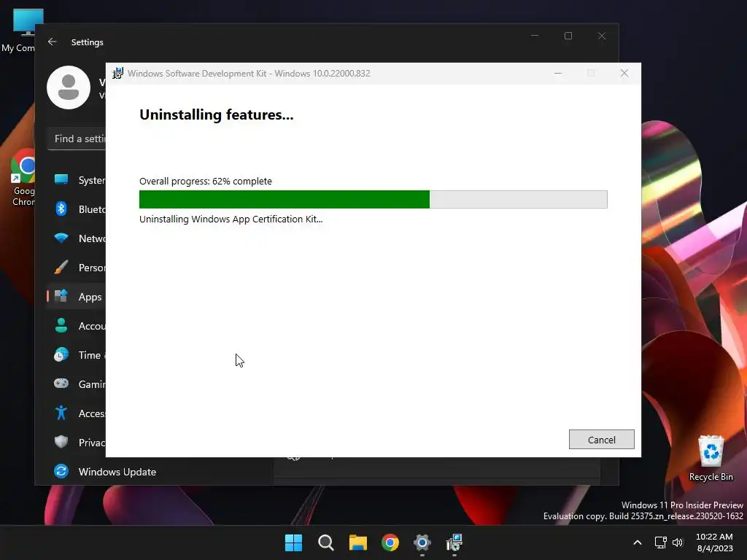
Task: Click the SDK installer title bar icon
Action: (117, 74)
